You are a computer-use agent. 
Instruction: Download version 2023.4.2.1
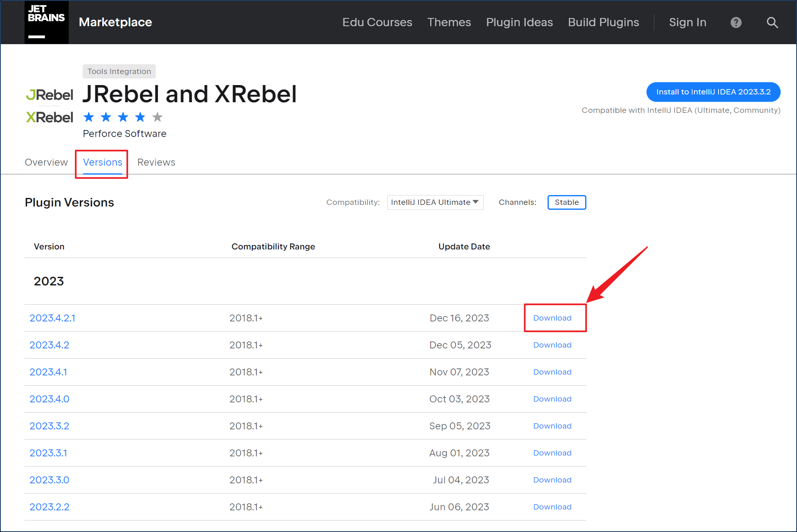click(552, 318)
